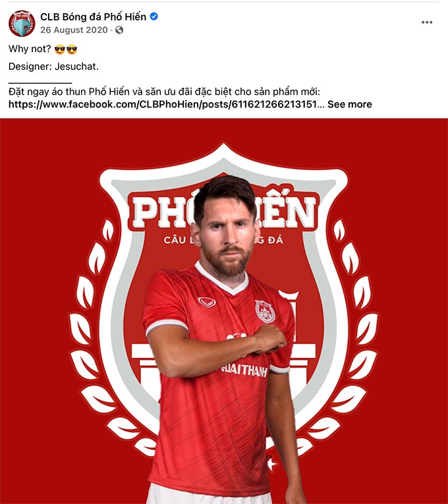Expand the post with See more
Viewport: 448px width, 504px height.
(x=350, y=104)
